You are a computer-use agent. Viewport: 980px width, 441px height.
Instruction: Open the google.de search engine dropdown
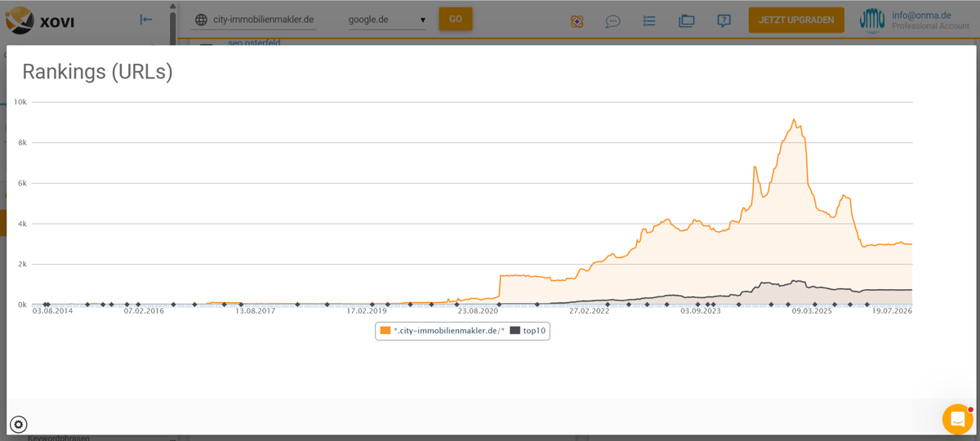pyautogui.click(x=387, y=20)
